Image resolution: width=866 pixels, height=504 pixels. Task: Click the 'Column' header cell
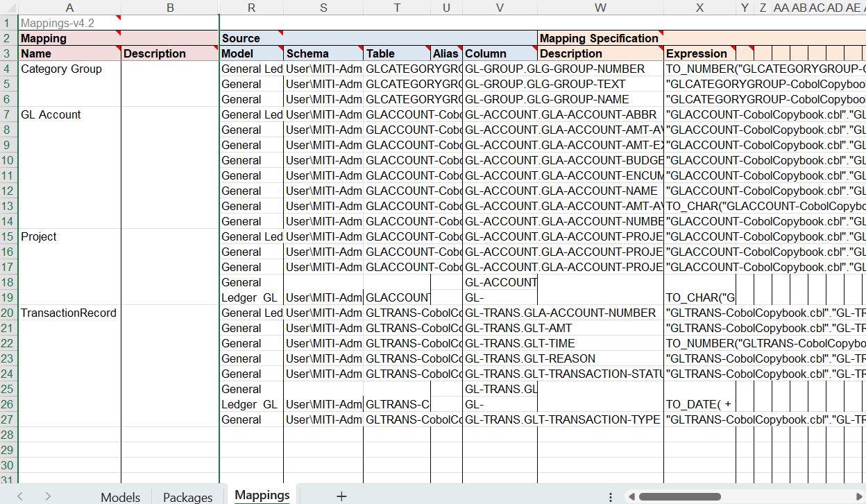500,53
